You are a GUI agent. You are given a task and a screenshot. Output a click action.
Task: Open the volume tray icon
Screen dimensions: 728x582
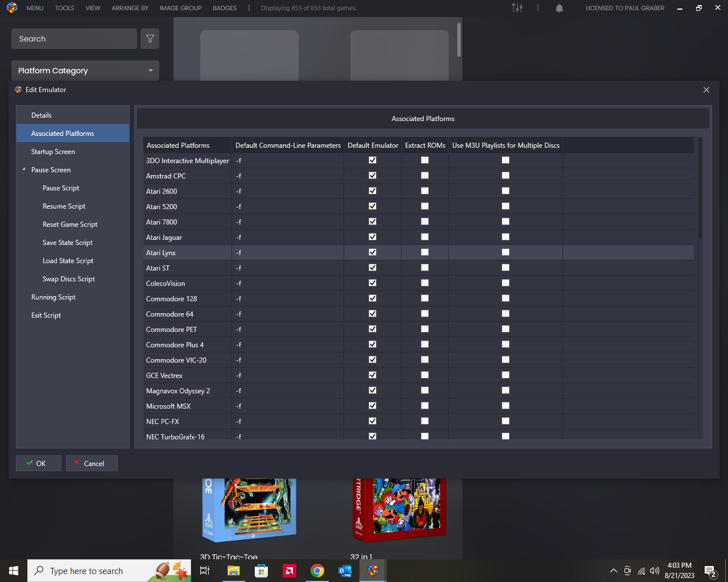pyautogui.click(x=655, y=571)
